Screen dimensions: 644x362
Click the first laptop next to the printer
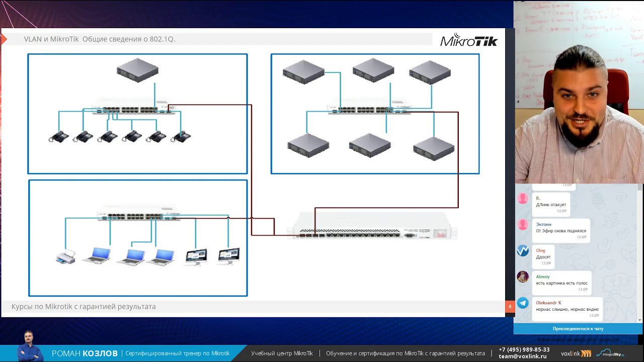[97, 255]
